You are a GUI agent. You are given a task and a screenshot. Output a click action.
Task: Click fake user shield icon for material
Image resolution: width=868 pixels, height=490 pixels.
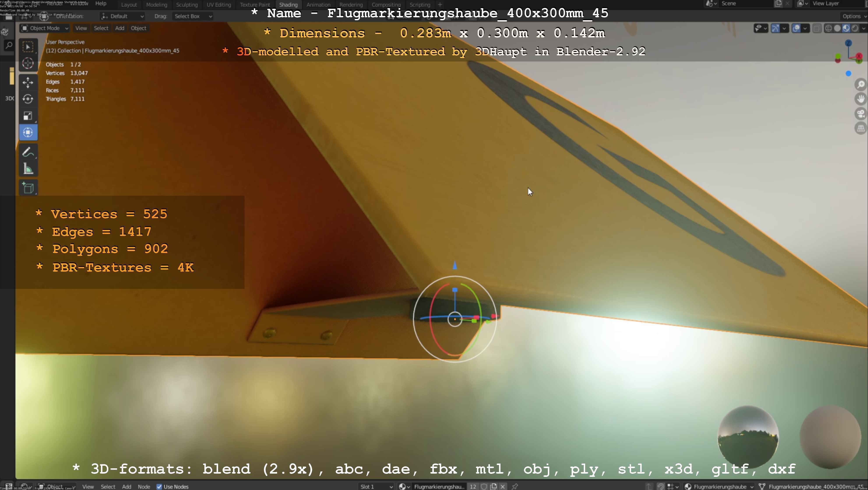pos(484,486)
